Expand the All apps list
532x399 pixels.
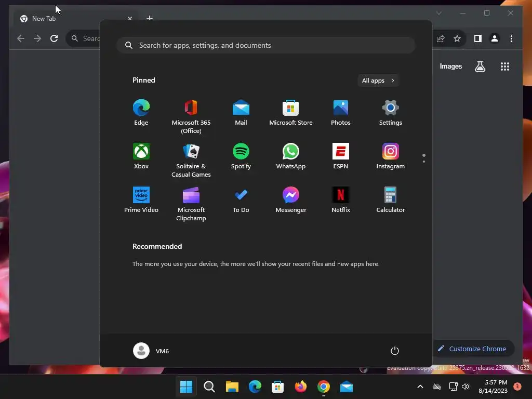(x=378, y=81)
